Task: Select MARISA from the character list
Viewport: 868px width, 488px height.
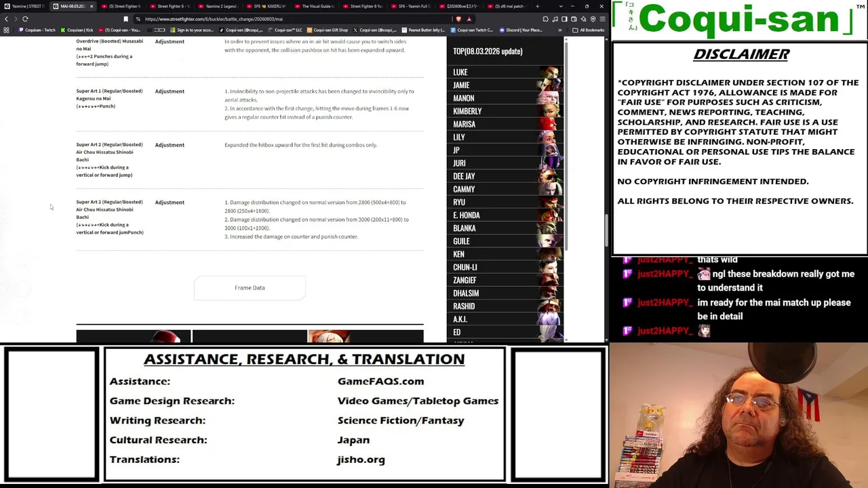Action: click(x=505, y=124)
